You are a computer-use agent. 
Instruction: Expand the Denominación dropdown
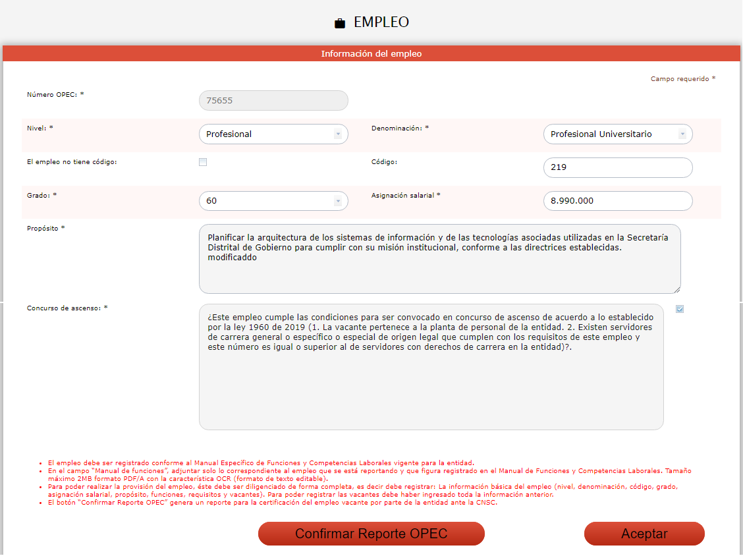[617, 134]
